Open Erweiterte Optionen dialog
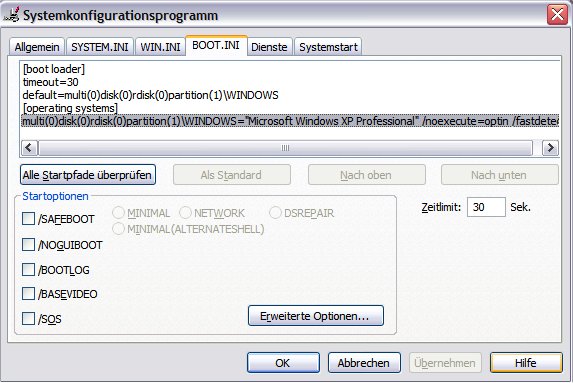The image size is (573, 383). point(316,316)
